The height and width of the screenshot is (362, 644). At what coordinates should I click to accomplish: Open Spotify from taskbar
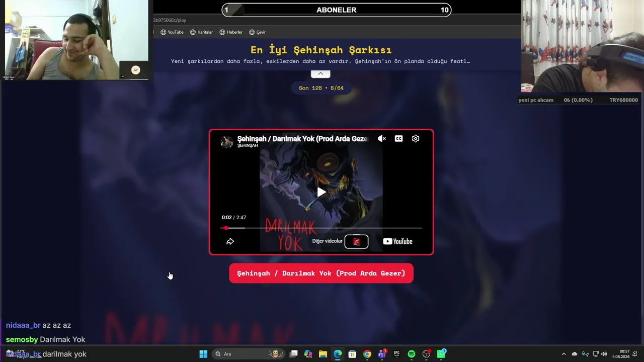point(412,354)
